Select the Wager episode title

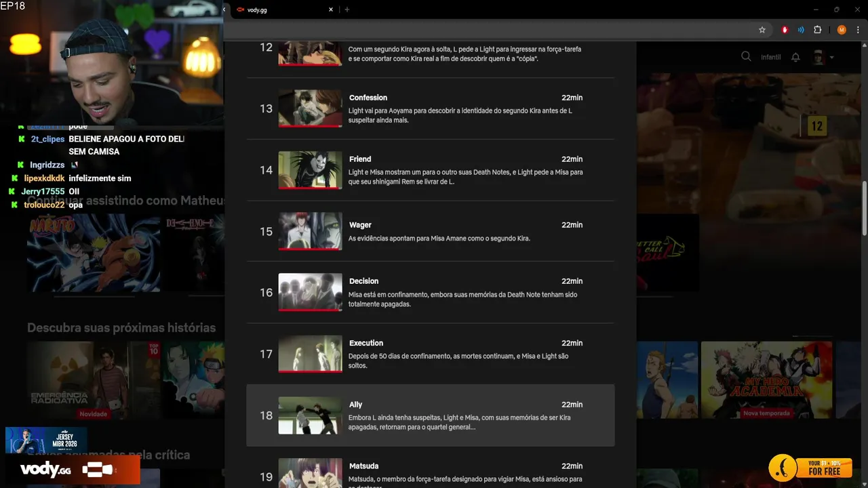coord(360,225)
